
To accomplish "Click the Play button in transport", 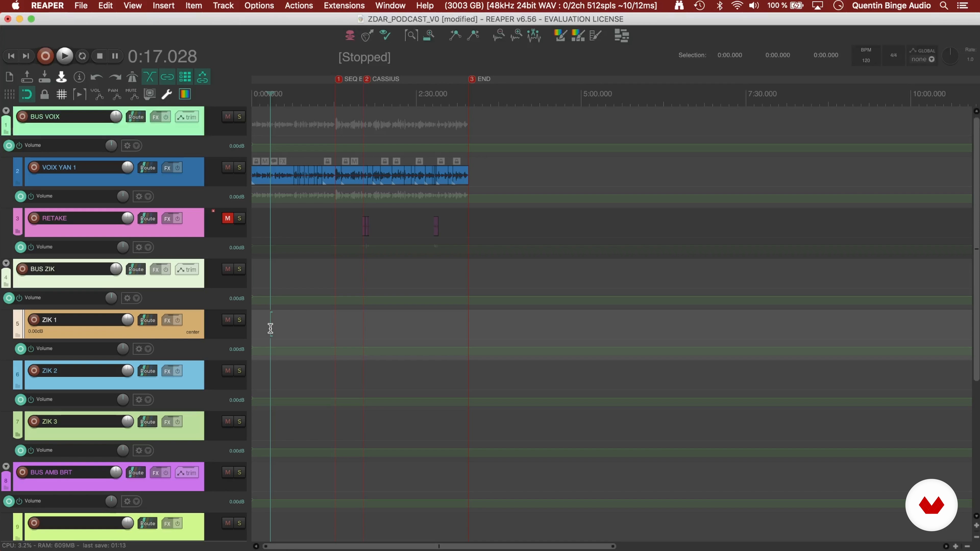I will click(x=64, y=56).
